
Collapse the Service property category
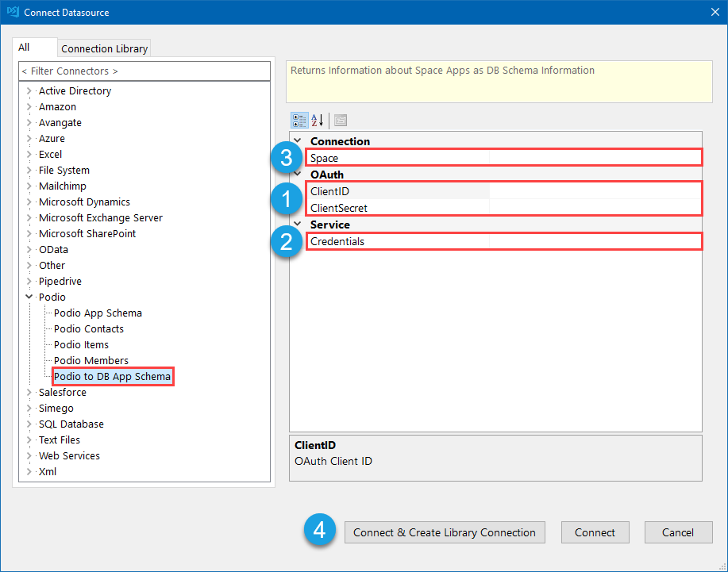pyautogui.click(x=298, y=224)
